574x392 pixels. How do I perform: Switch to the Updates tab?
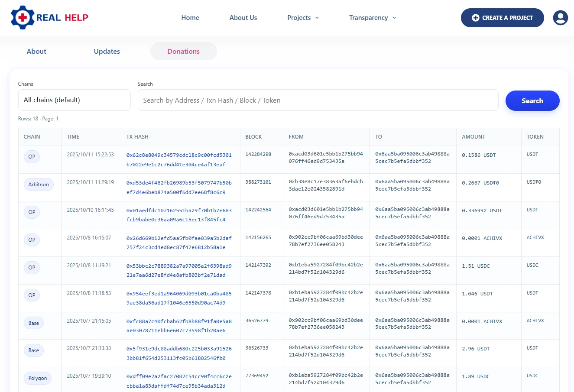(x=107, y=52)
